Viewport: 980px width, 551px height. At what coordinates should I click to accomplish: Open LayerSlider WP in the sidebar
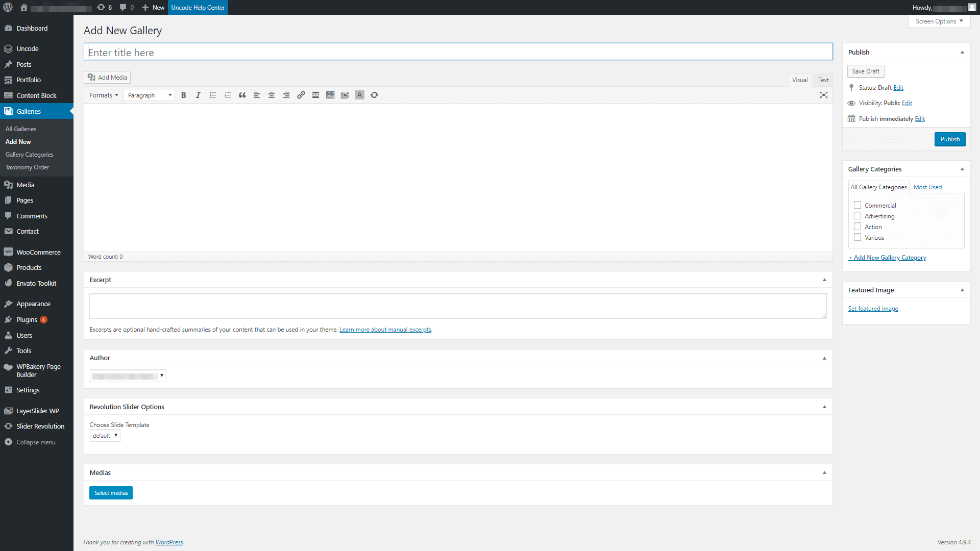(x=37, y=411)
